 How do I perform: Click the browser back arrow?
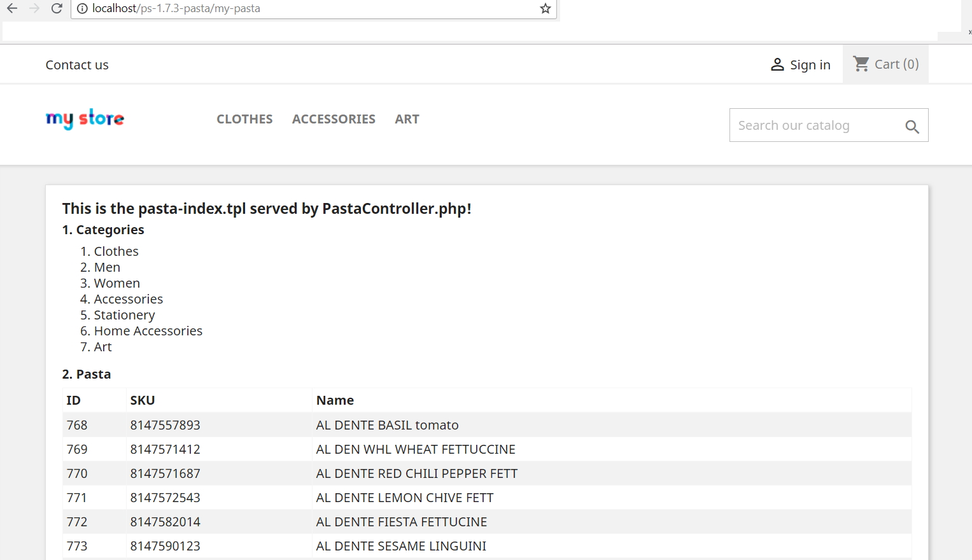pos(12,8)
